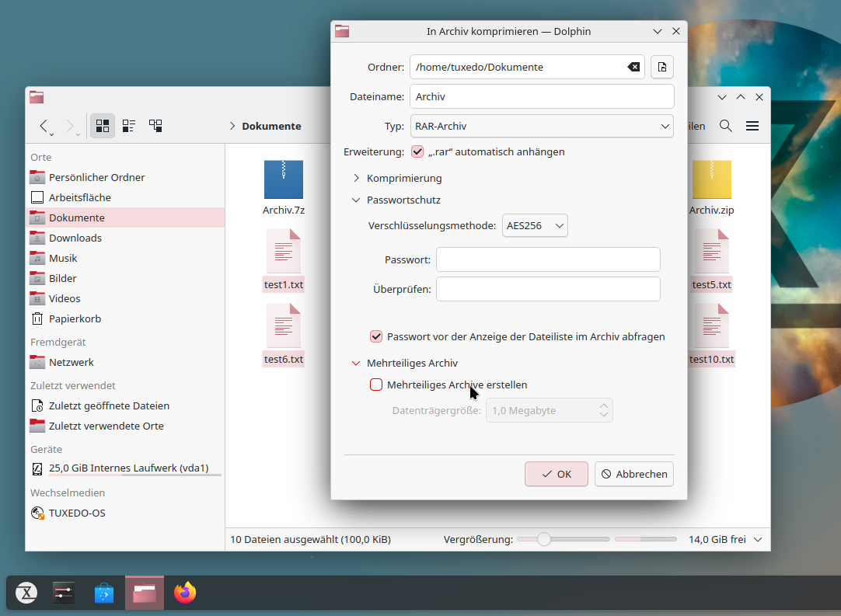Click status text 10 Dateien ausgewählt
The width and height of the screenshot is (841, 616).
pyautogui.click(x=311, y=539)
